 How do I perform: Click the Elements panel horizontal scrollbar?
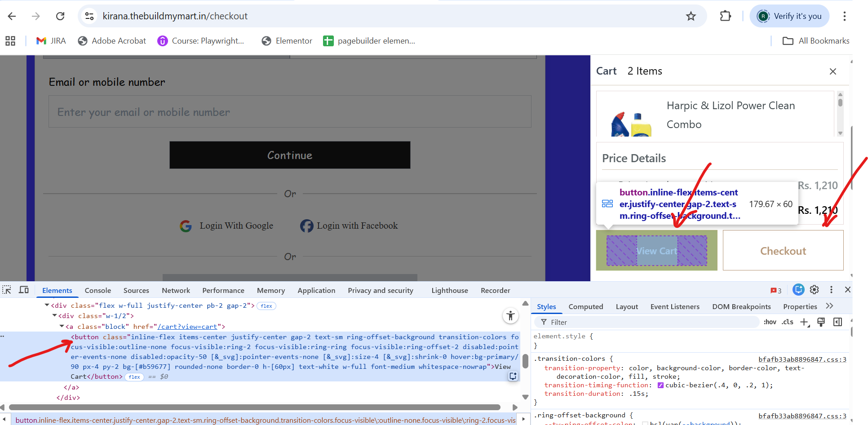click(255, 407)
